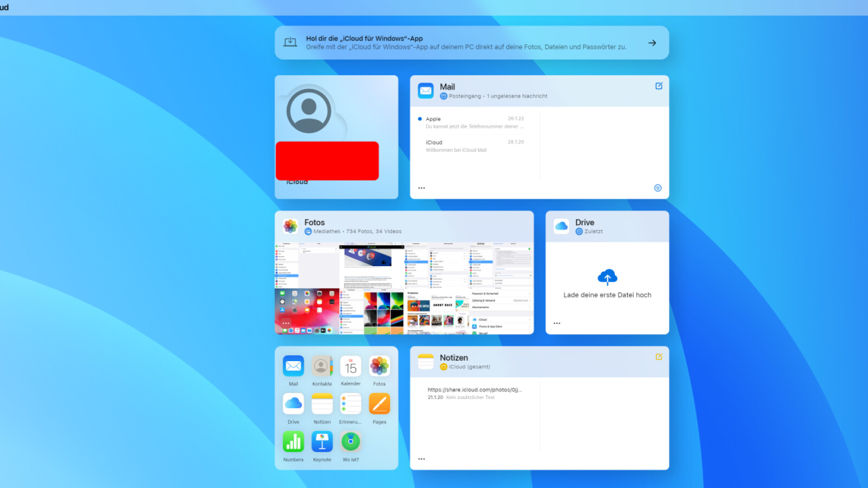Click compose new mail icon in Mail widget
Screen dimensions: 868x488
659,86
